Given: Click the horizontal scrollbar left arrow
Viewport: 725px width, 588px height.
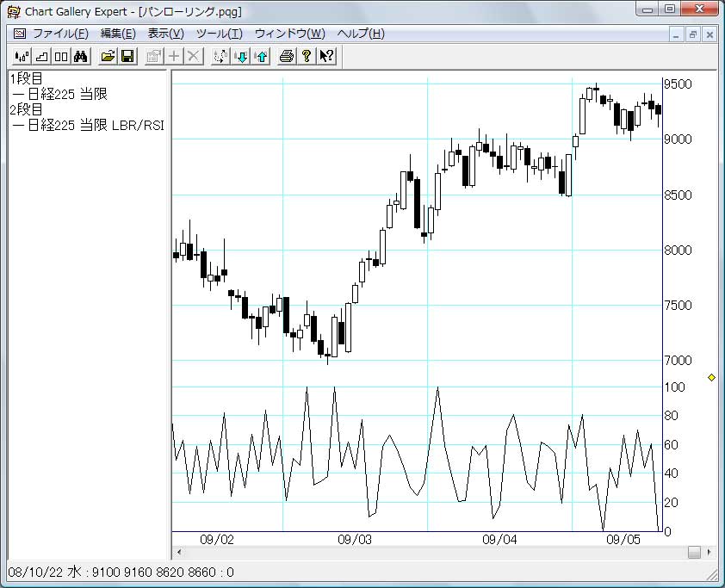Looking at the screenshot, I should click(179, 553).
